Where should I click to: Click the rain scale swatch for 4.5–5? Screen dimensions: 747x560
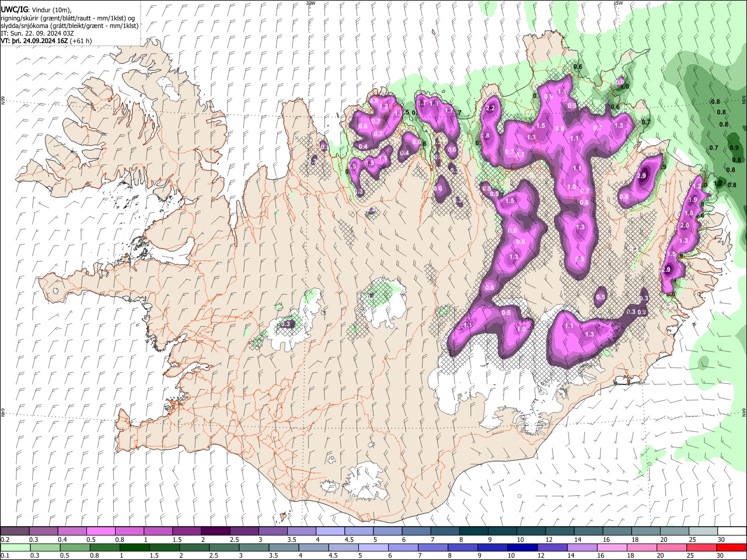[344, 547]
